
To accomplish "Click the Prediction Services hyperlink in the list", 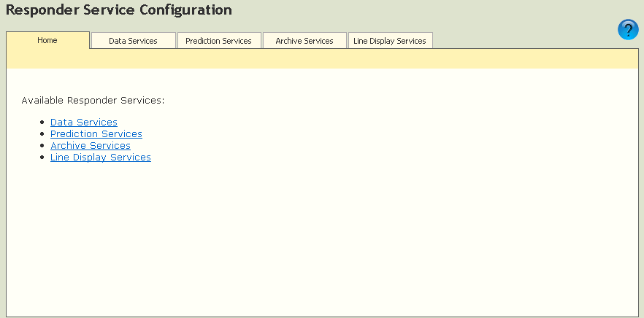I will click(96, 134).
